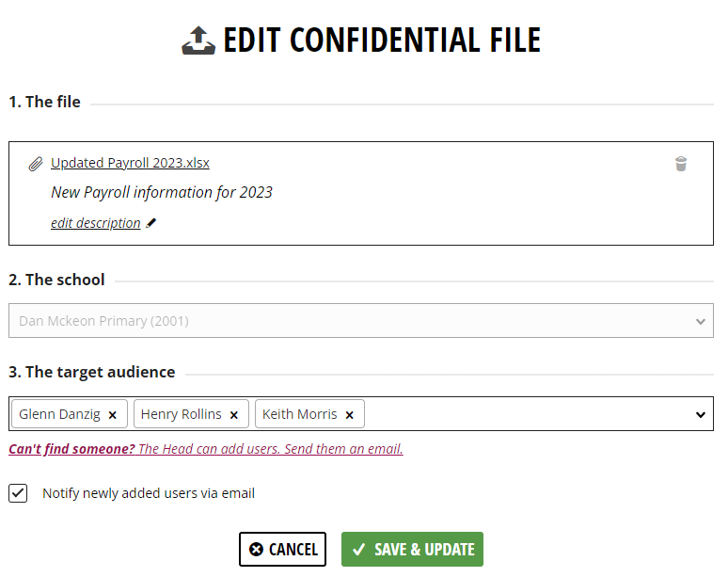728x577 pixels.
Task: Click the Save & Update button
Action: (x=412, y=549)
